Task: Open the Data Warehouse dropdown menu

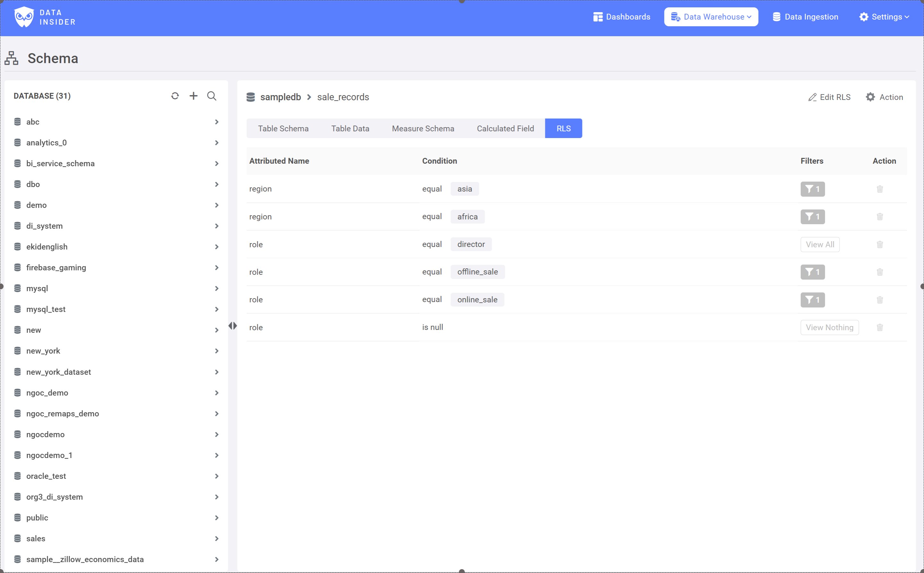Action: [711, 17]
